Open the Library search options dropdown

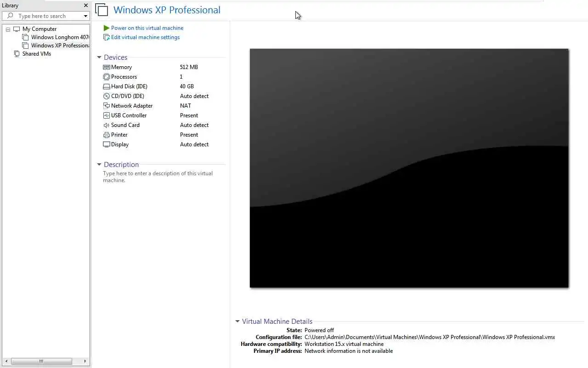click(x=85, y=16)
